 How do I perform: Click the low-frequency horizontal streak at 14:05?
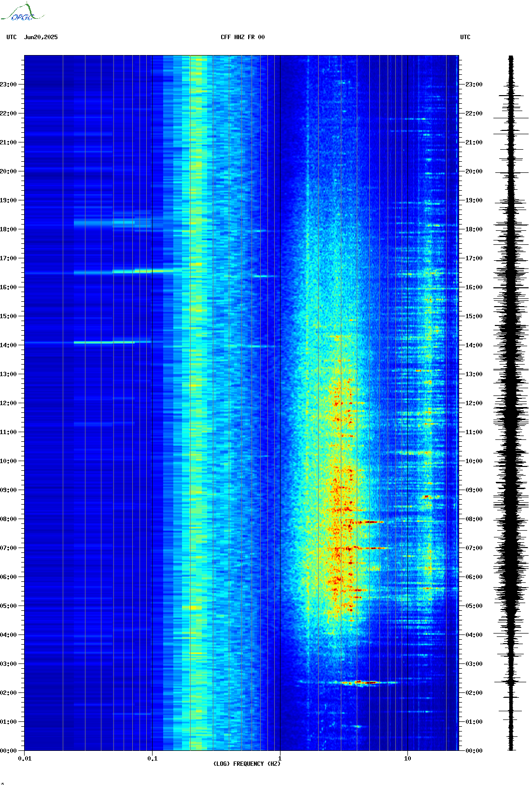[112, 342]
